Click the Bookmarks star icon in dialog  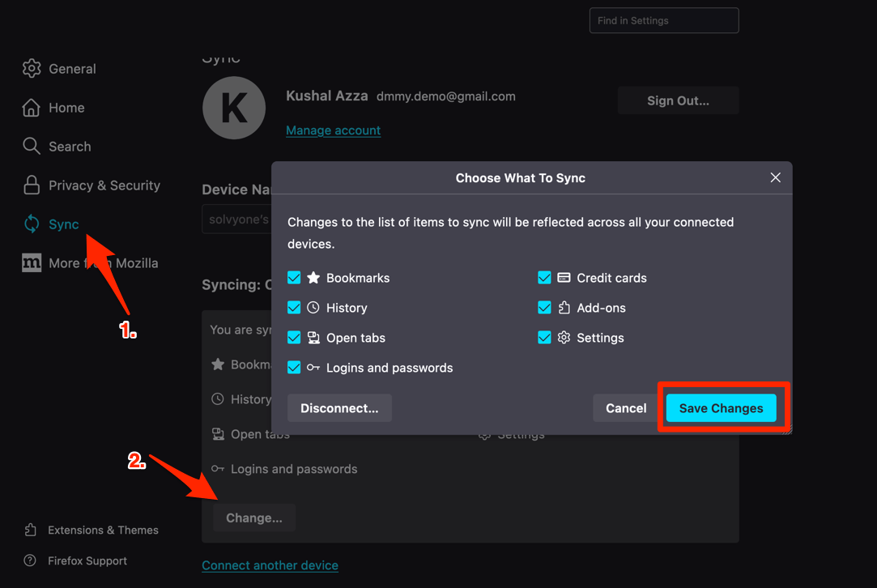pyautogui.click(x=313, y=278)
